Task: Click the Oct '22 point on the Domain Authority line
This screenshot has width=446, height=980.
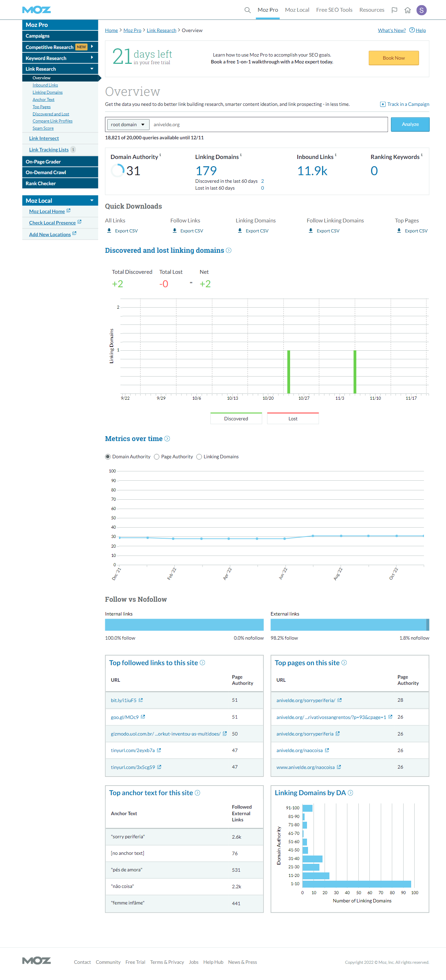Action: point(397,536)
